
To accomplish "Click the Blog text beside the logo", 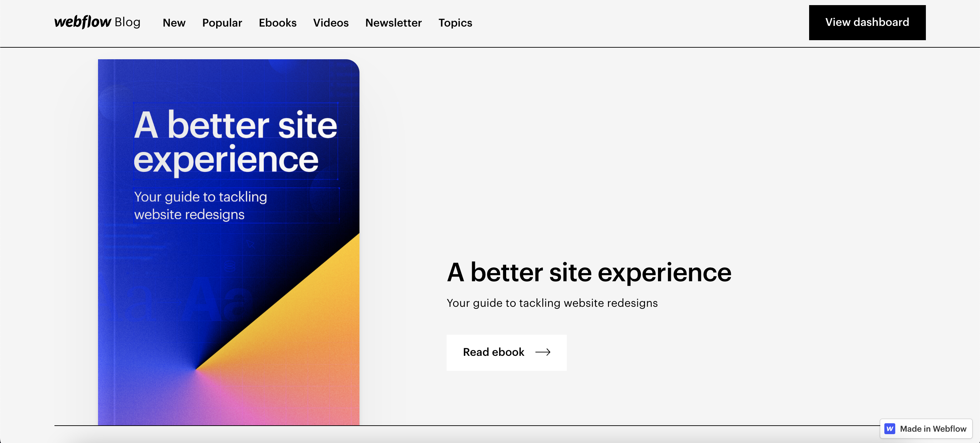I will [127, 22].
